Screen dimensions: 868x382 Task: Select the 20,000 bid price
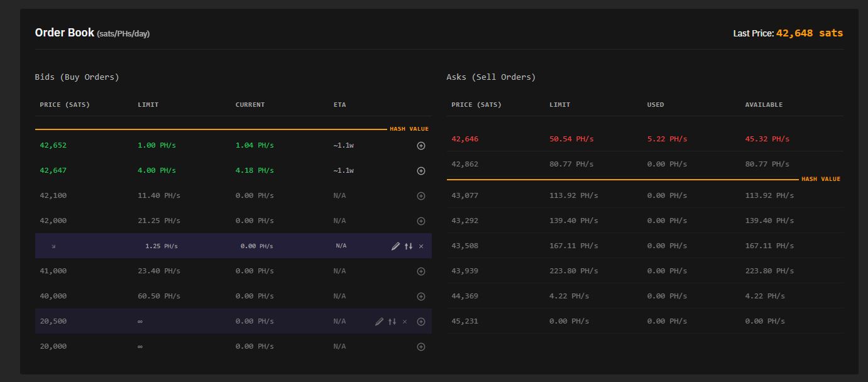click(x=53, y=346)
